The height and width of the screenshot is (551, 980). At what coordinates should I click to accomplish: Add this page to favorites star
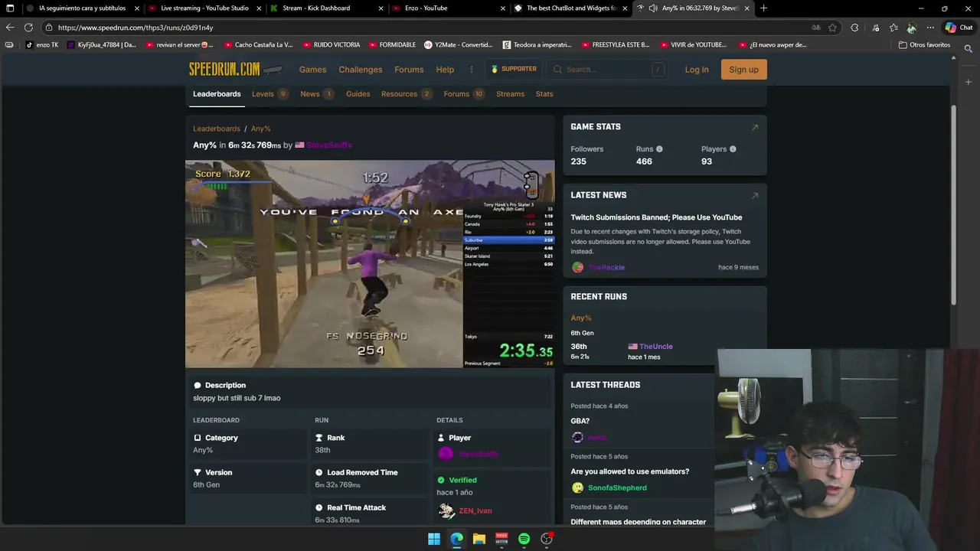point(832,28)
